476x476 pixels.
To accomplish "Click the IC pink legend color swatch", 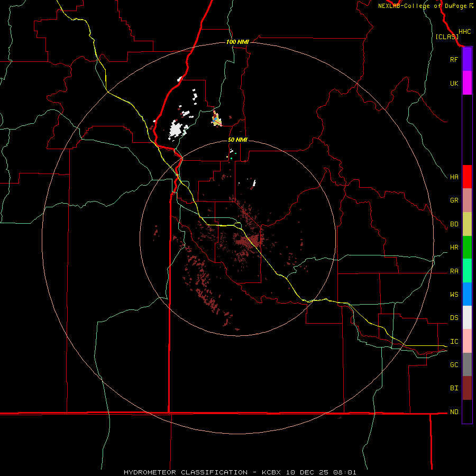I will (x=467, y=341).
